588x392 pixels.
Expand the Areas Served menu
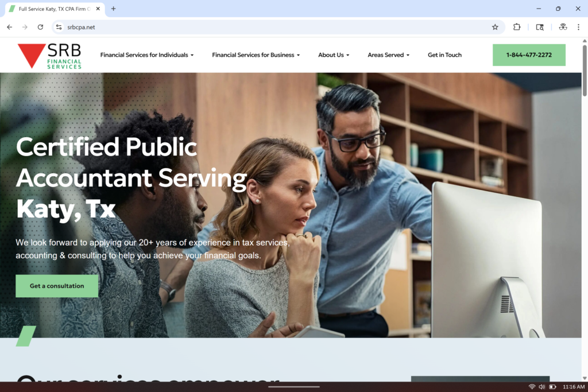click(388, 55)
